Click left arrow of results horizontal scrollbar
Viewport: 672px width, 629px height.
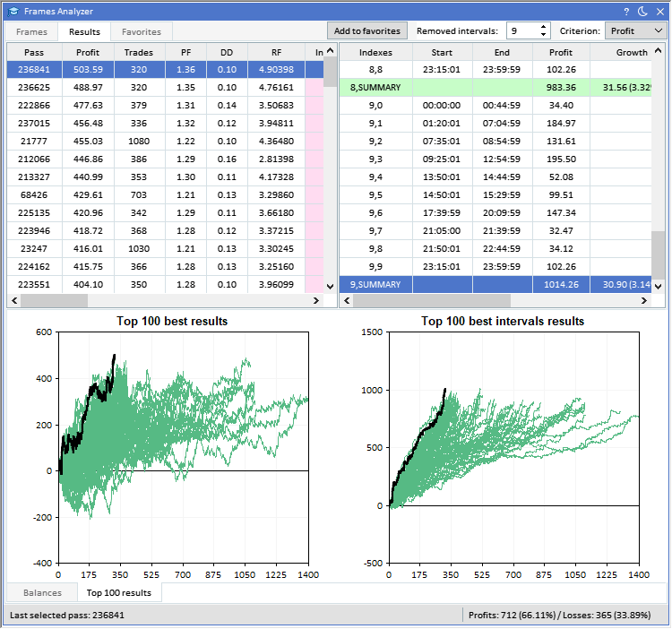[14, 301]
